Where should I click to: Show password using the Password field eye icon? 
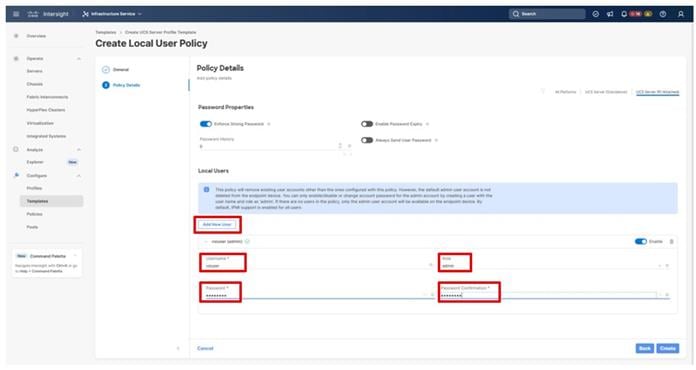(x=425, y=294)
